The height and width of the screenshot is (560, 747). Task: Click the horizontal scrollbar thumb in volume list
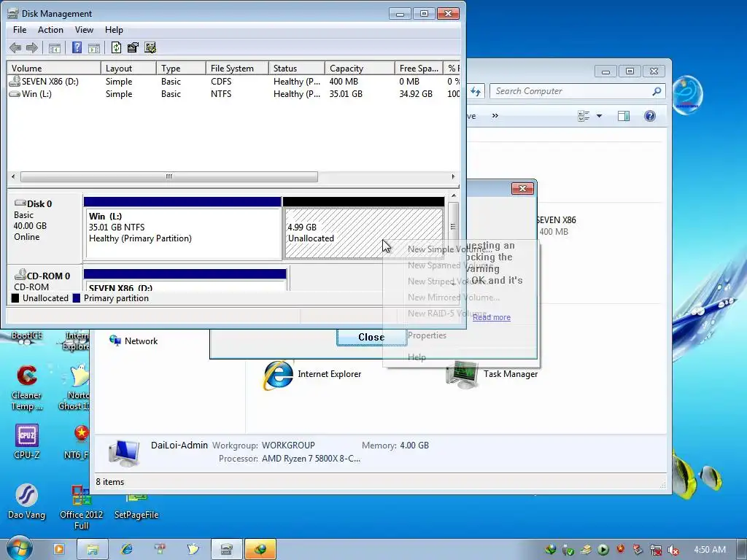[x=169, y=176]
